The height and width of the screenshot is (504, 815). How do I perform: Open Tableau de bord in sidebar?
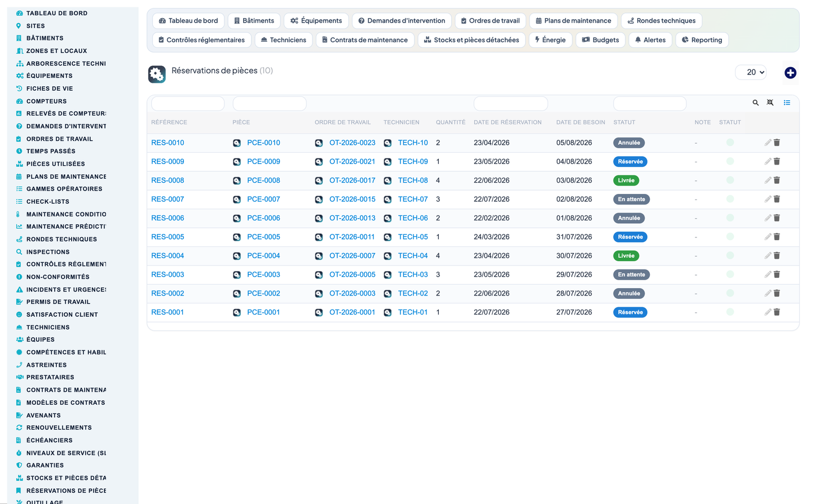(x=56, y=13)
